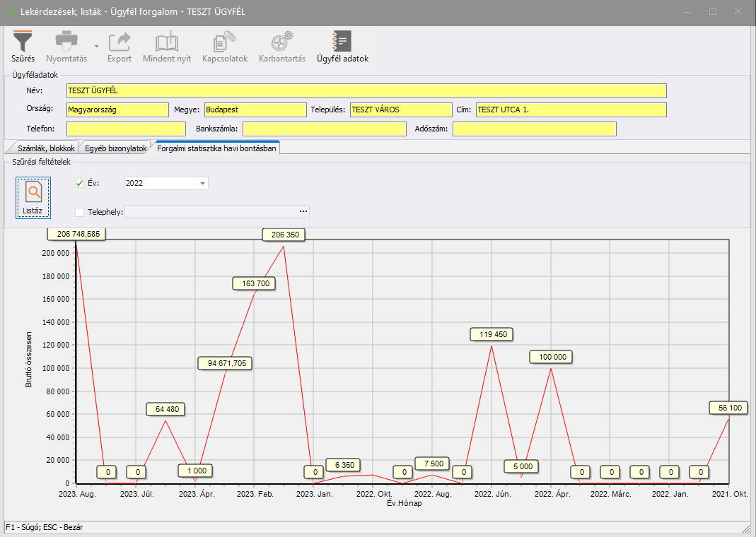Enable the Telephely checkbox
The image size is (756, 537).
click(79, 211)
